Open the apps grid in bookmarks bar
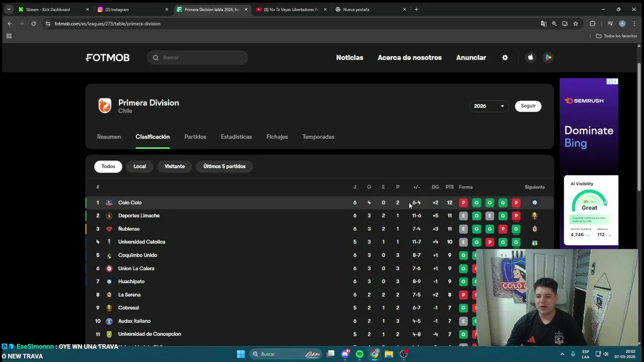The width and height of the screenshot is (644, 362). click(x=9, y=36)
